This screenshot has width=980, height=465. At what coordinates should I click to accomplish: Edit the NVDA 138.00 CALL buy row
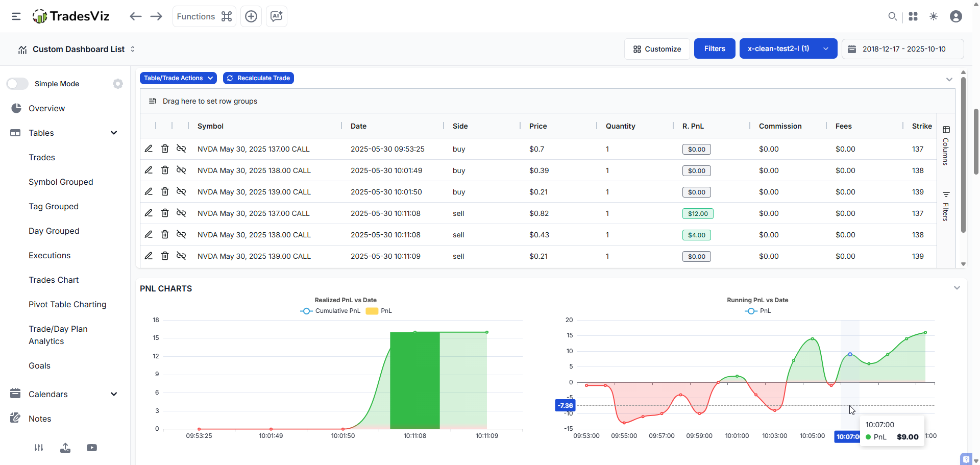pos(149,170)
